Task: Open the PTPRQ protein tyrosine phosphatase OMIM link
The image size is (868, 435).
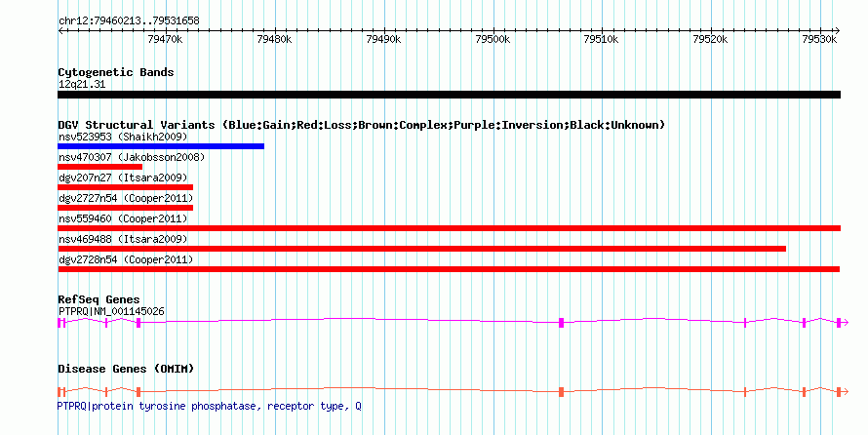Action: coord(210,406)
